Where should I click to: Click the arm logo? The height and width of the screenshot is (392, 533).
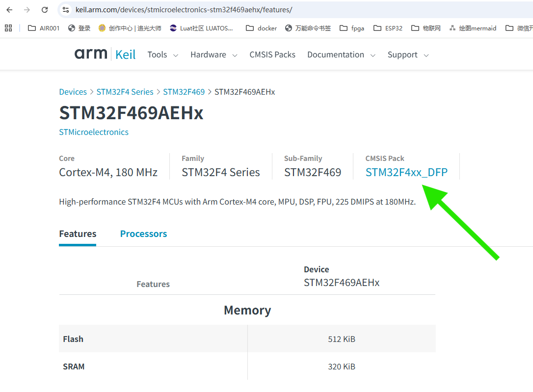pos(91,53)
